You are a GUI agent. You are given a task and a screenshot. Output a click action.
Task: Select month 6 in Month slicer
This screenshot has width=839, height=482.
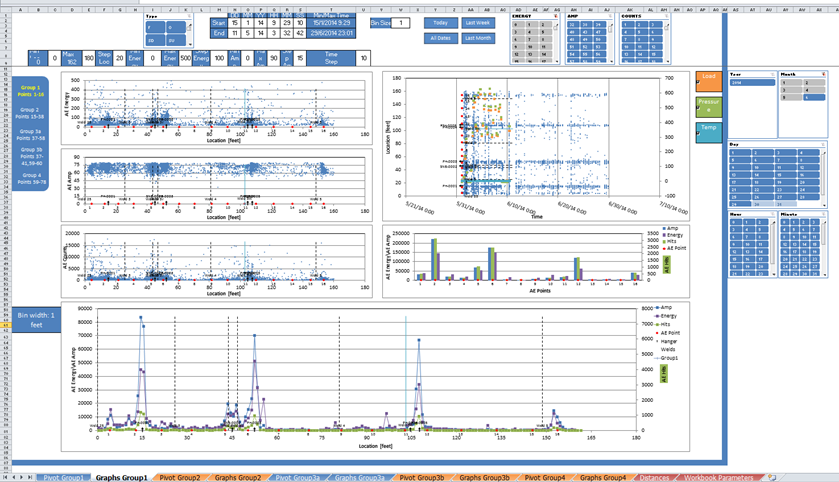[x=814, y=97]
